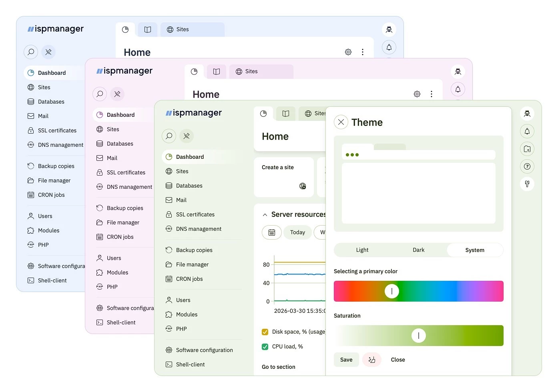Image resolution: width=558 pixels, height=392 pixels.
Task: Open the CRON jobs section
Action: coord(190,279)
